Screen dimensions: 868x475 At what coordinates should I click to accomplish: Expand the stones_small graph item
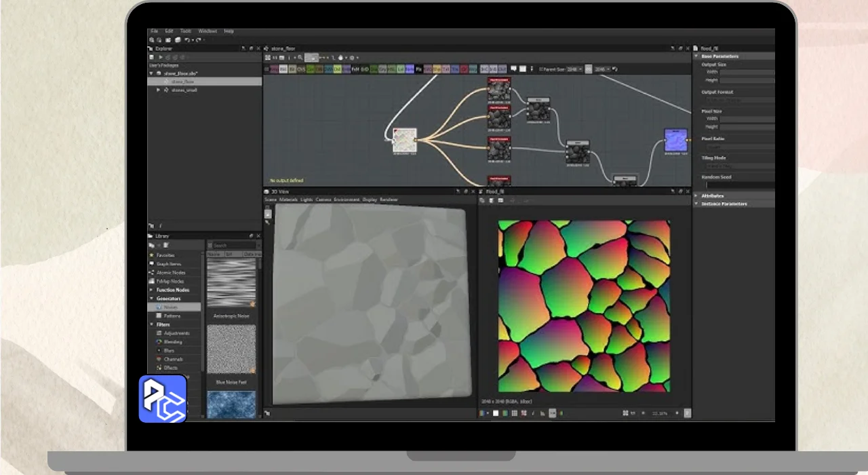[159, 90]
